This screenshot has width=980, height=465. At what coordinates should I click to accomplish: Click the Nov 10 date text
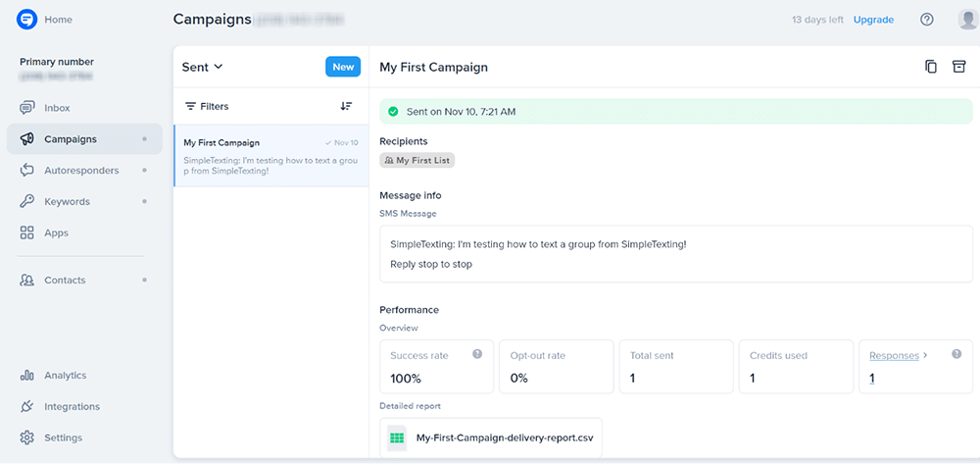(x=346, y=142)
